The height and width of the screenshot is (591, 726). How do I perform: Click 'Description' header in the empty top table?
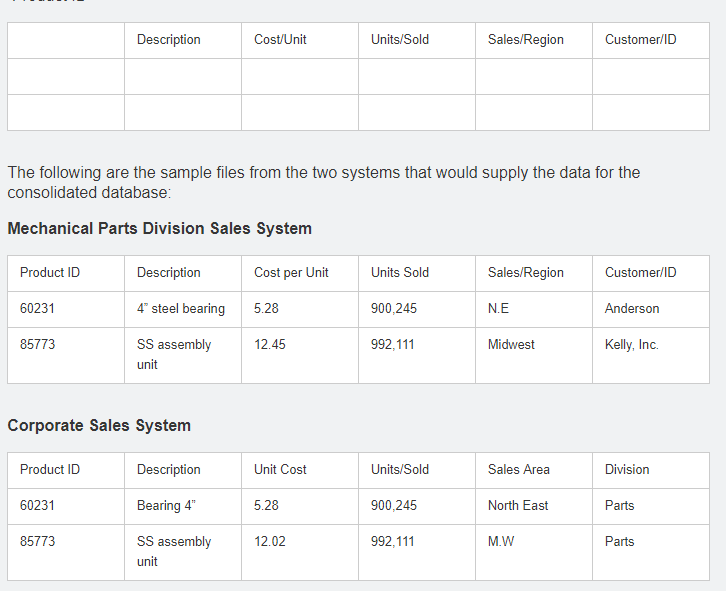pos(169,40)
